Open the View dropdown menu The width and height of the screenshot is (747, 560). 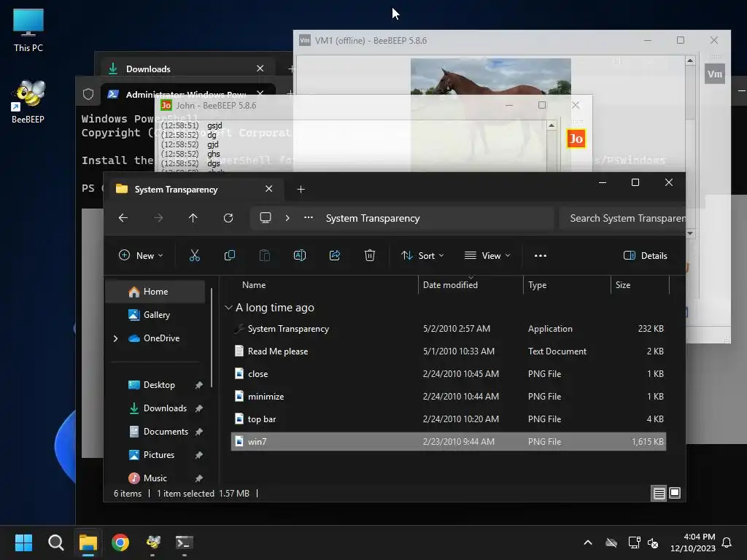pos(487,256)
